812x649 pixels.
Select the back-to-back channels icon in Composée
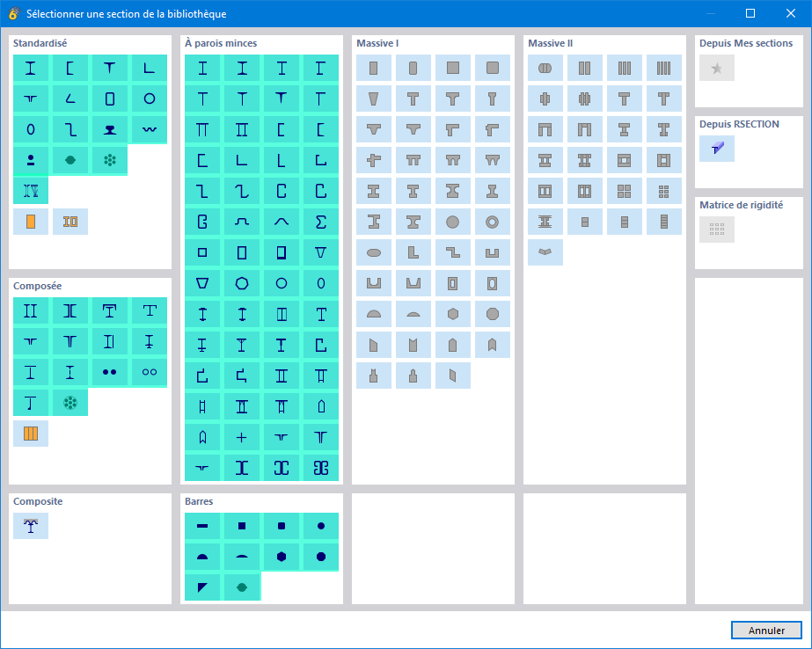pos(69,310)
